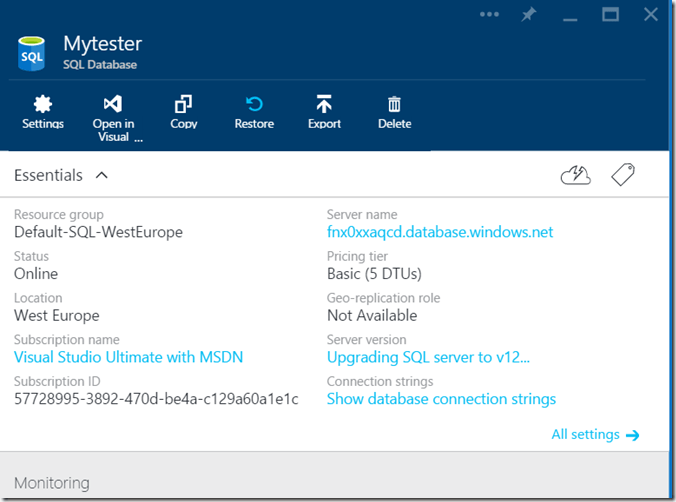Click the Basic (5 DTUs) pricing tier
This screenshot has height=502, width=676.
(374, 274)
